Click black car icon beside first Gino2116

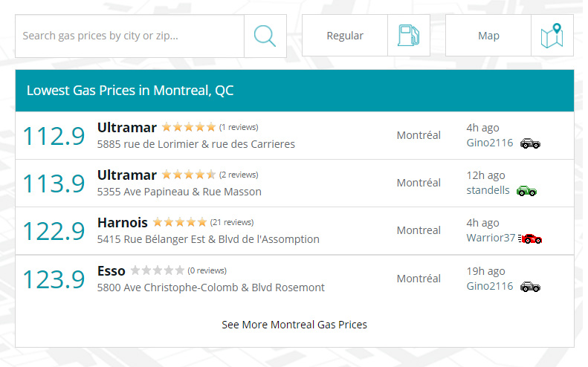[530, 143]
